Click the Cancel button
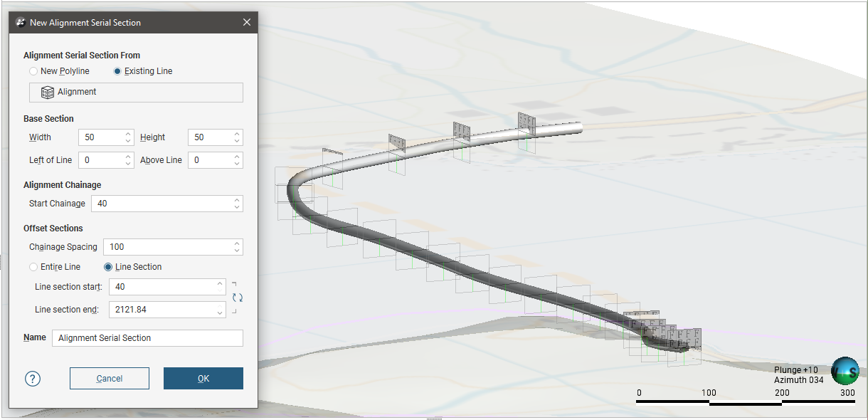The width and height of the screenshot is (868, 420). (110, 379)
